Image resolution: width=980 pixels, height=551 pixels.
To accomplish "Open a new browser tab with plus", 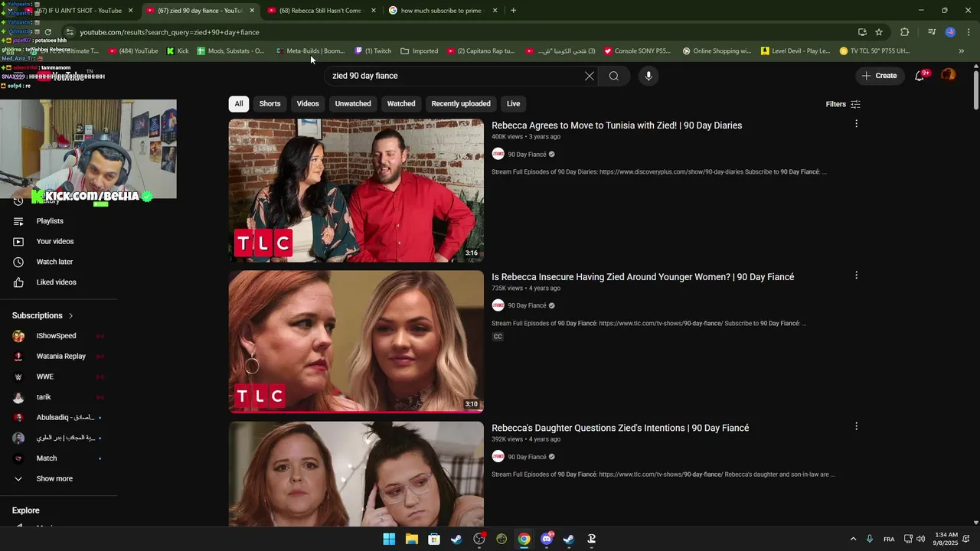I will pyautogui.click(x=513, y=11).
